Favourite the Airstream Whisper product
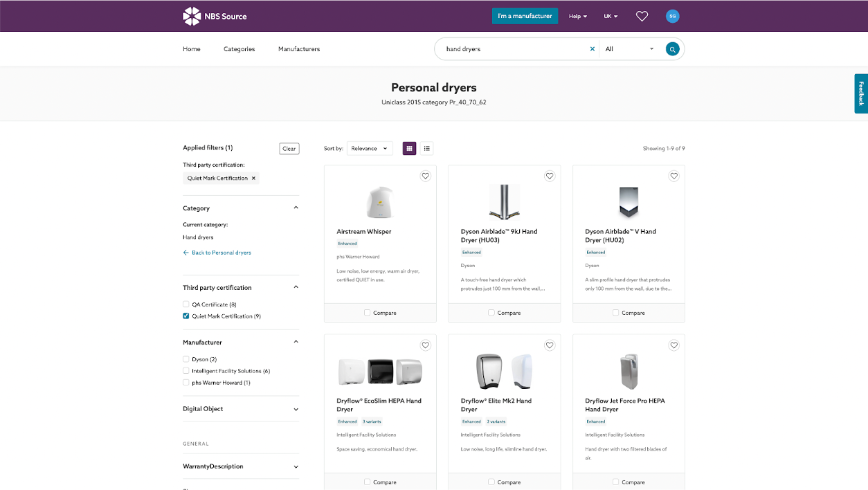Screen dimensions: 868x490 tap(426, 176)
